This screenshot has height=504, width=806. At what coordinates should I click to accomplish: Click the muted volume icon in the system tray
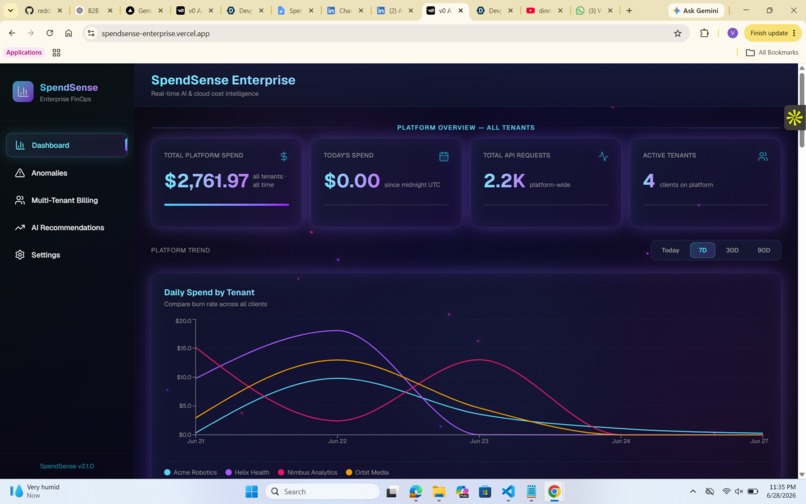[739, 492]
